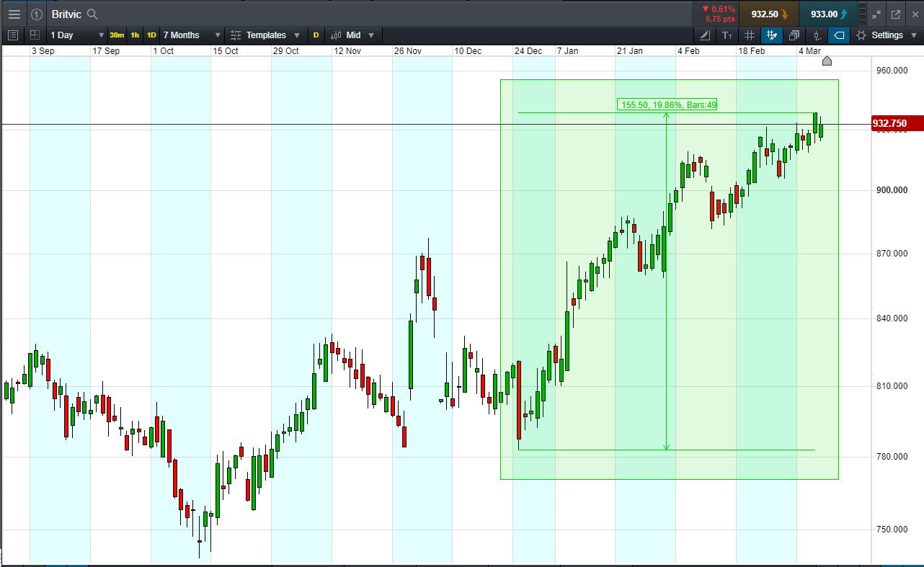Toggle the chart gridlines icon

(750, 35)
